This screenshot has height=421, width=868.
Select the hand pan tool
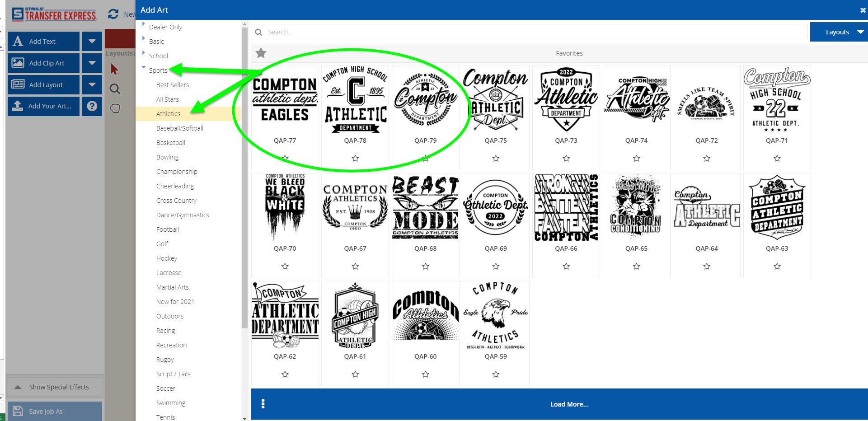pos(115,108)
